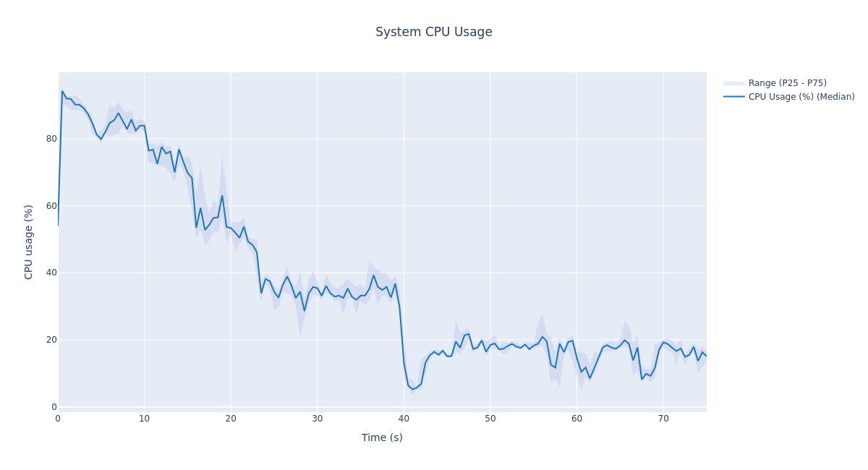Click the x-axis tick label 20

coord(231,419)
